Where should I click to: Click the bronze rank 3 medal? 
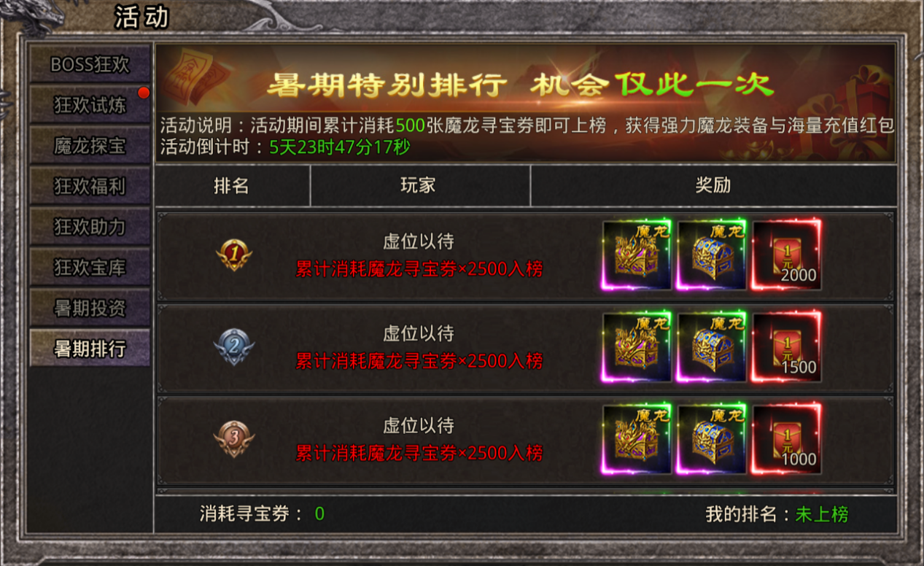234,439
